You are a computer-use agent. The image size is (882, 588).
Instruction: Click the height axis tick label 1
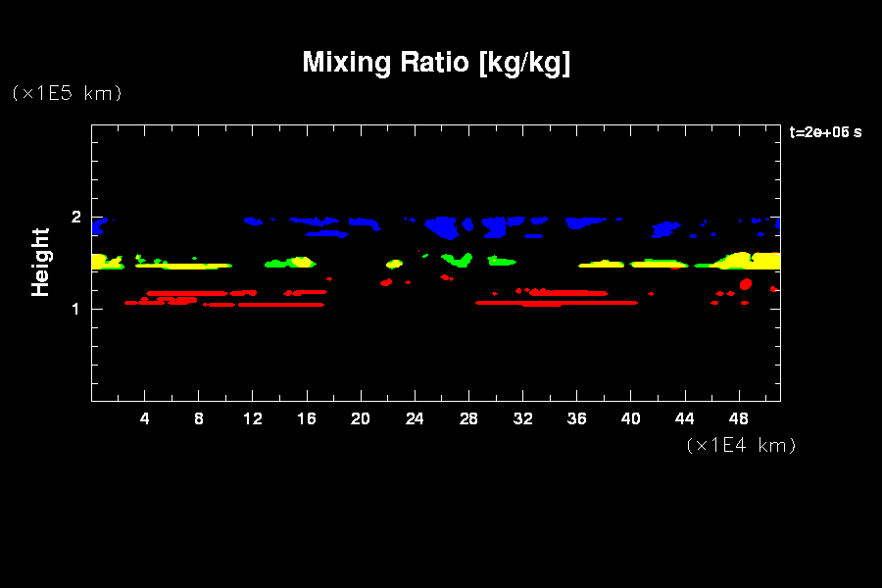pyautogui.click(x=74, y=309)
